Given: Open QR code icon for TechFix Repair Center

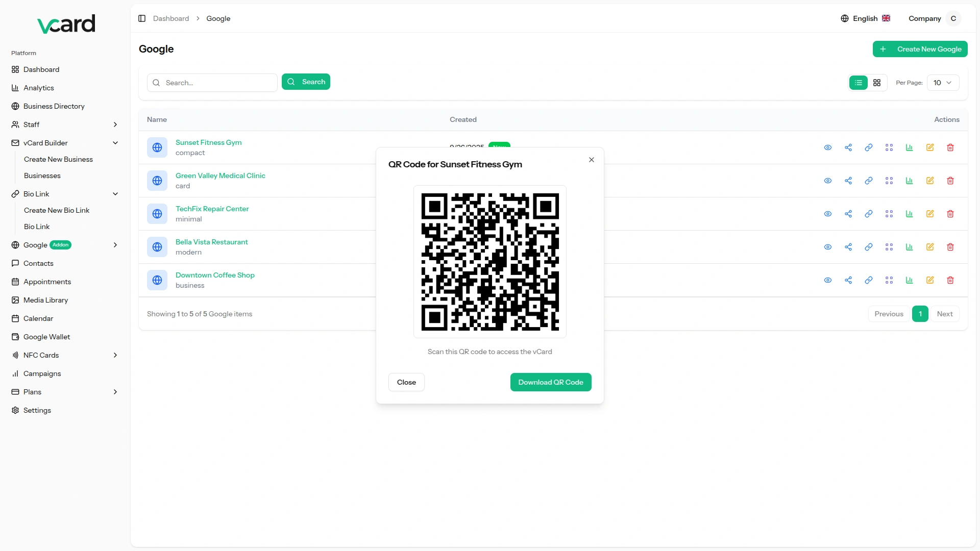Looking at the screenshot, I should [x=889, y=214].
